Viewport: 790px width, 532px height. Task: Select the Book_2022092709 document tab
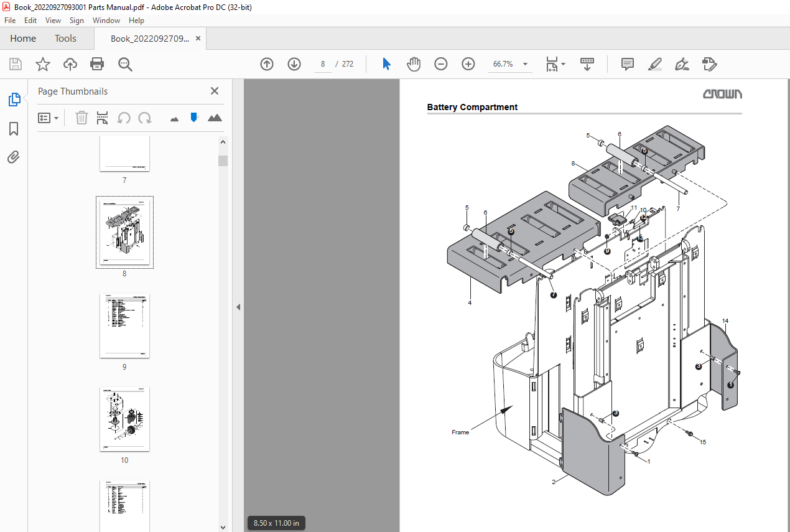tap(149, 39)
